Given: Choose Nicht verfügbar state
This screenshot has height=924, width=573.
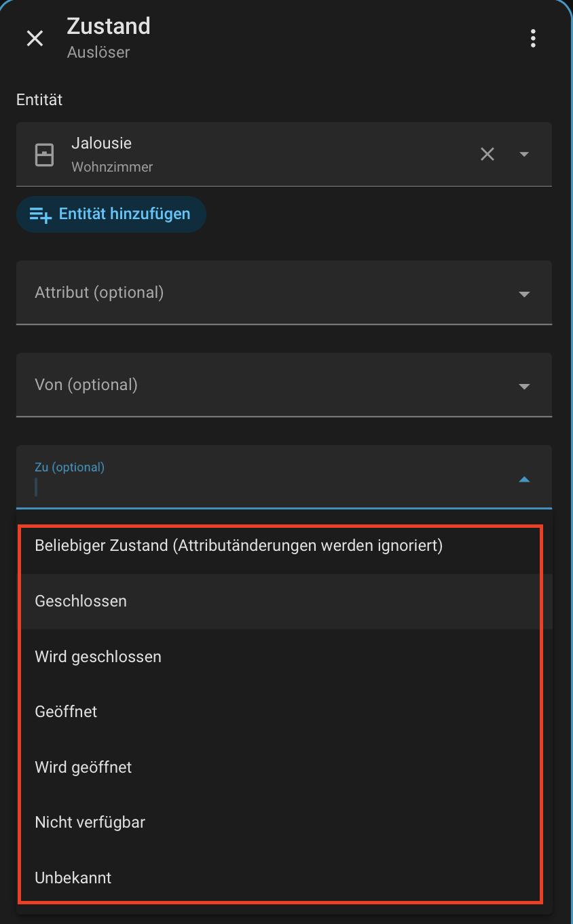Looking at the screenshot, I should point(90,822).
